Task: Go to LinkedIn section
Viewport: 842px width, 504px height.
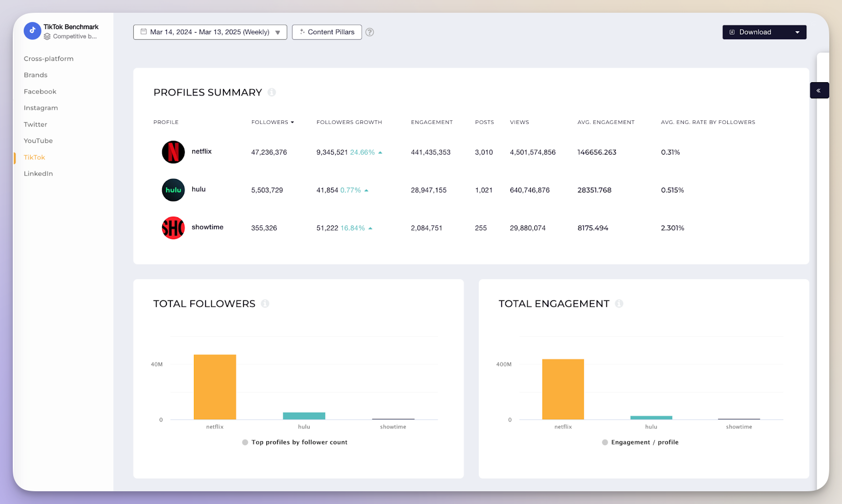Action: (x=38, y=173)
